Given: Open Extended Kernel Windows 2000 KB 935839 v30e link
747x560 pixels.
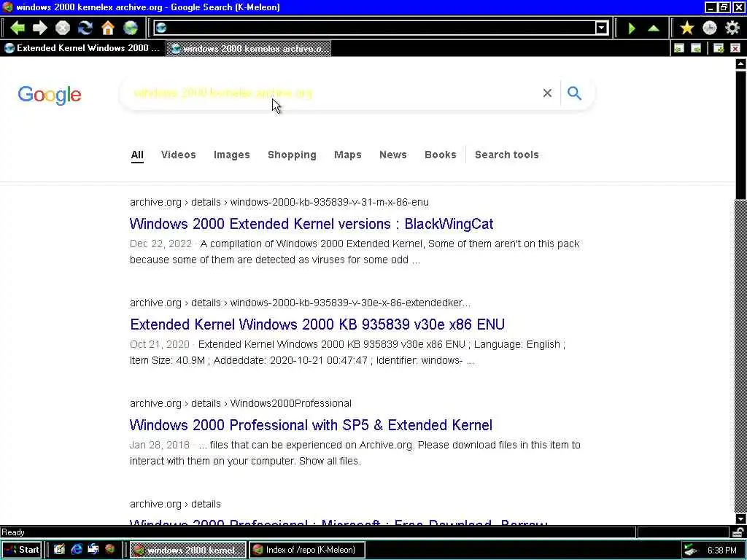Looking at the screenshot, I should (x=317, y=324).
